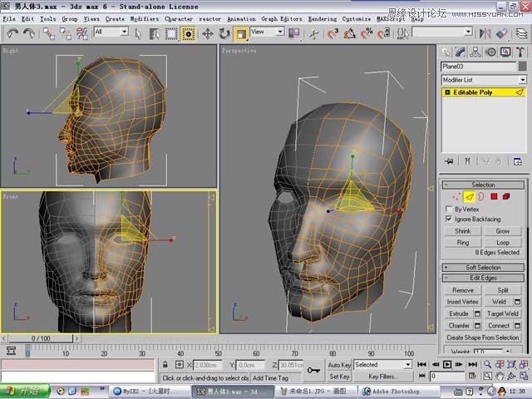
Task: Click the Grow selection button
Action: click(x=503, y=231)
